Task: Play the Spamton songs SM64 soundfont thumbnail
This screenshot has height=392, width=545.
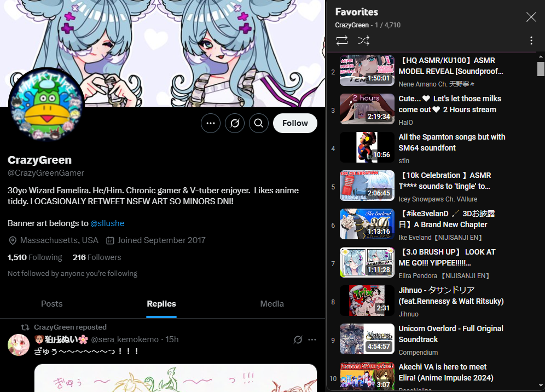Action: (367, 147)
